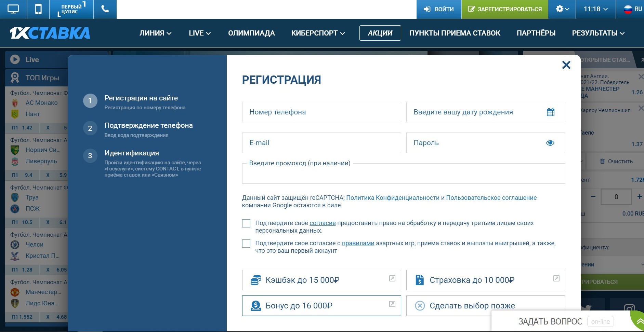This screenshot has height=332, width=644.
Task: Open the согласие link
Action: coord(323,223)
